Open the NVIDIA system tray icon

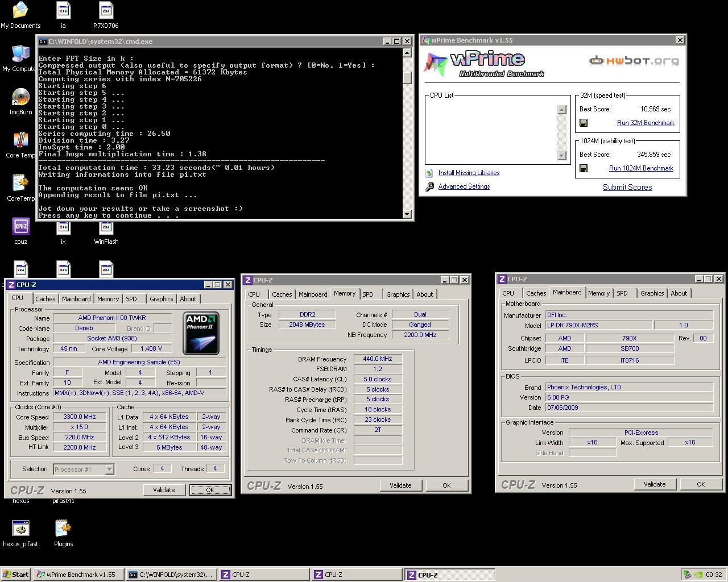(x=698, y=575)
